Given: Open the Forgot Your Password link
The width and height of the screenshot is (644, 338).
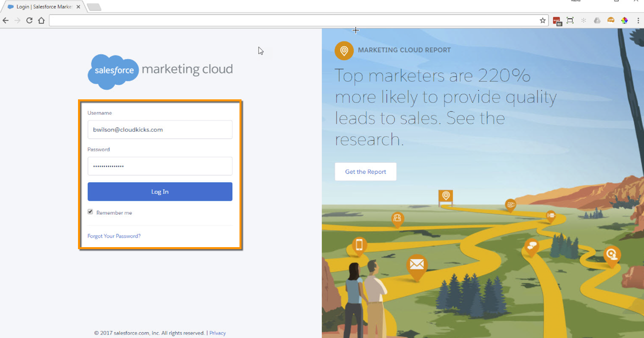Looking at the screenshot, I should [114, 236].
